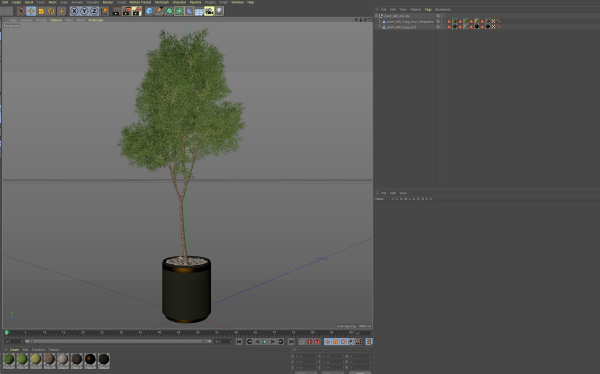600x374 pixels.
Task: Go to start of animation
Action: [239, 341]
